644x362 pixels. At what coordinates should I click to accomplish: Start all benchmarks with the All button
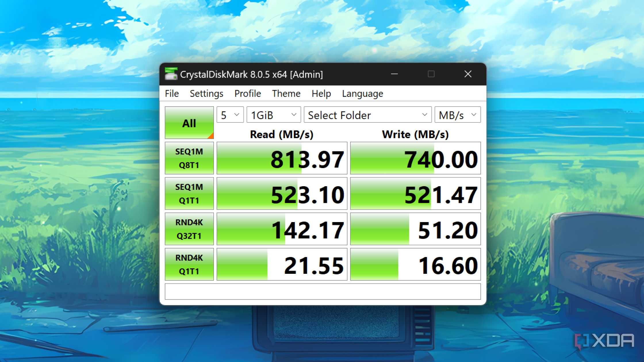(x=189, y=123)
